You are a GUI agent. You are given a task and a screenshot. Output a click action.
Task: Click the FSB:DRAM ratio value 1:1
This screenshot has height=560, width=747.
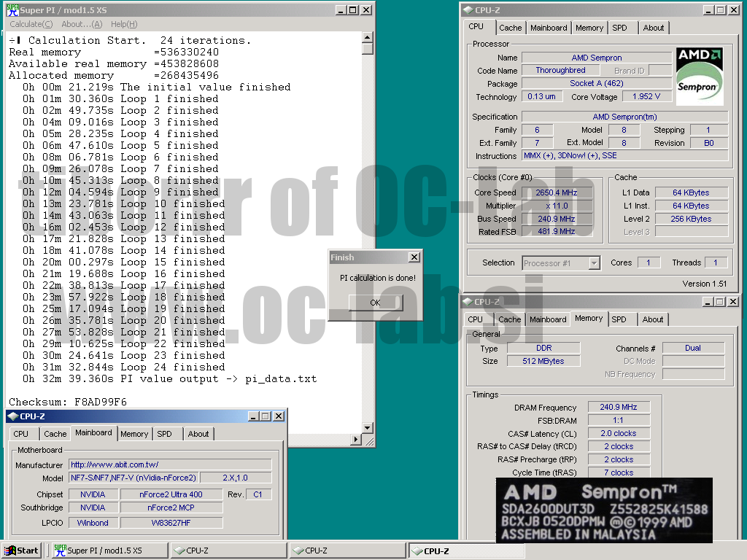coord(619,420)
